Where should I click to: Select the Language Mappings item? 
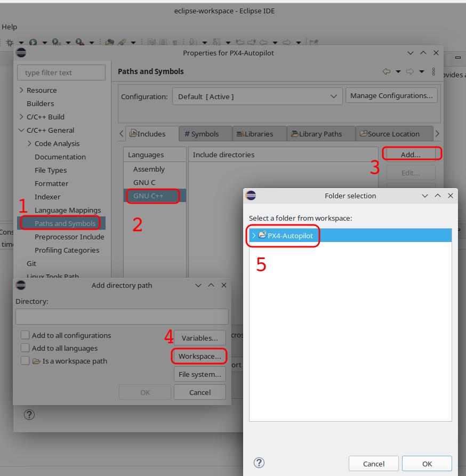pyautogui.click(x=68, y=210)
